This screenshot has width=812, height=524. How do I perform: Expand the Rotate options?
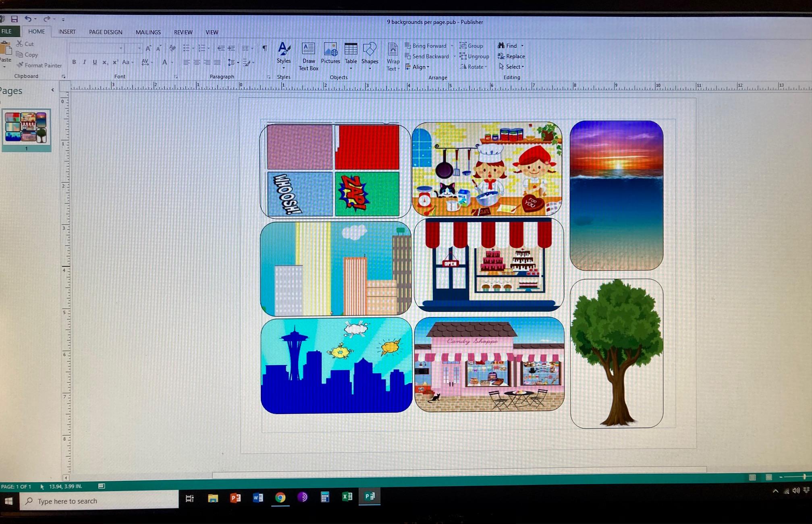473,67
